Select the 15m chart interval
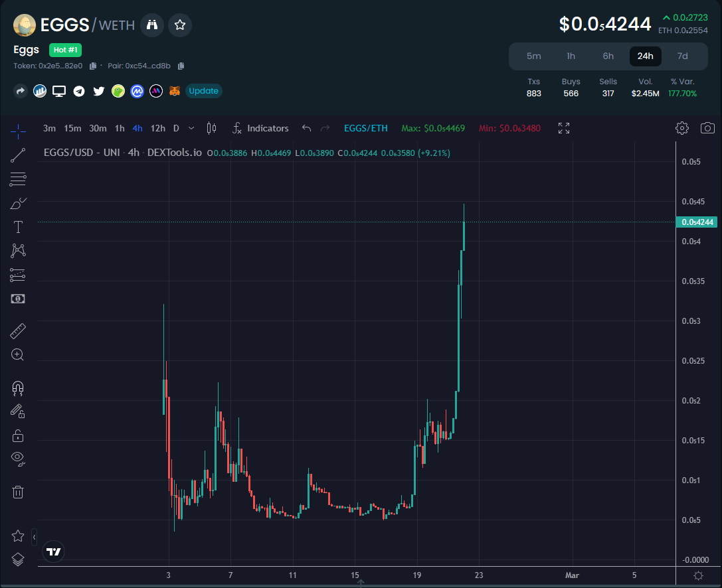Image resolution: width=722 pixels, height=588 pixels. (72, 128)
